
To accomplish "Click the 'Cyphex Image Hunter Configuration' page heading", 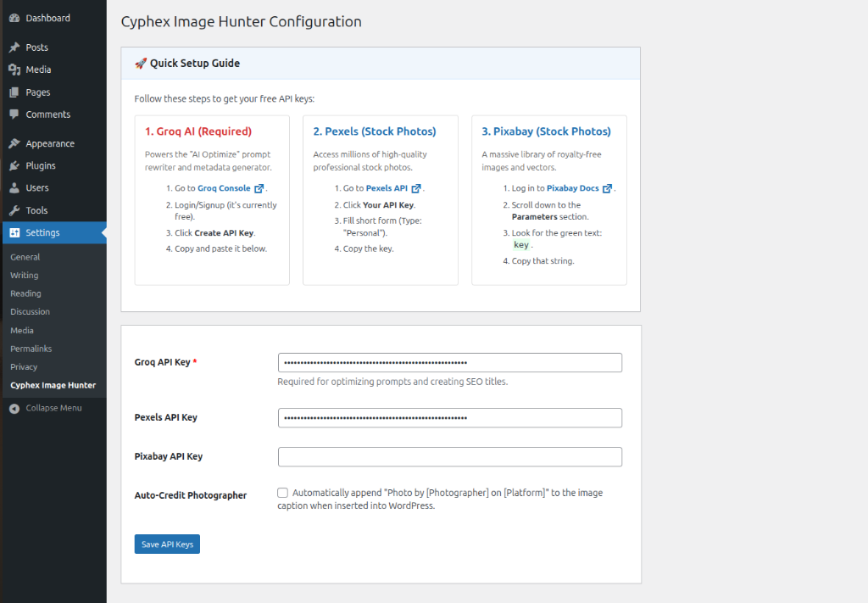I will coord(242,22).
